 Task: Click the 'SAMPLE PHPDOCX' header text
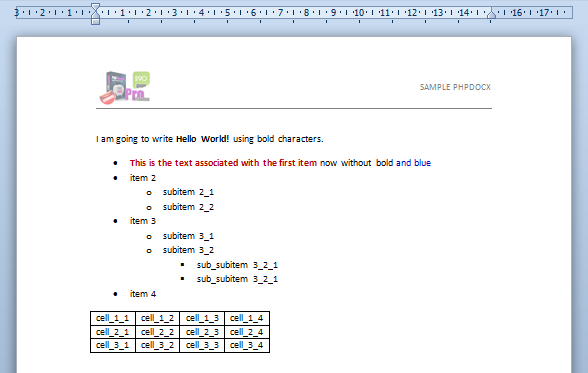pos(455,87)
